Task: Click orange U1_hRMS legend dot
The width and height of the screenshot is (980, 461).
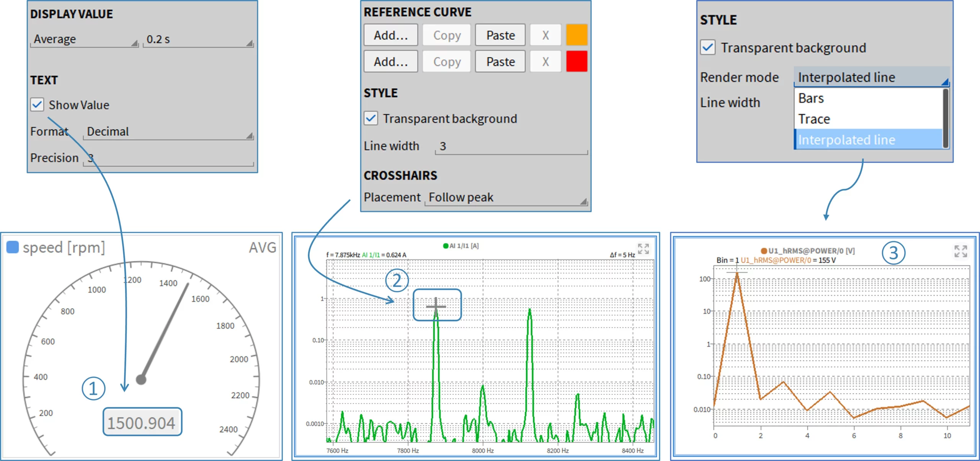Action: click(764, 251)
